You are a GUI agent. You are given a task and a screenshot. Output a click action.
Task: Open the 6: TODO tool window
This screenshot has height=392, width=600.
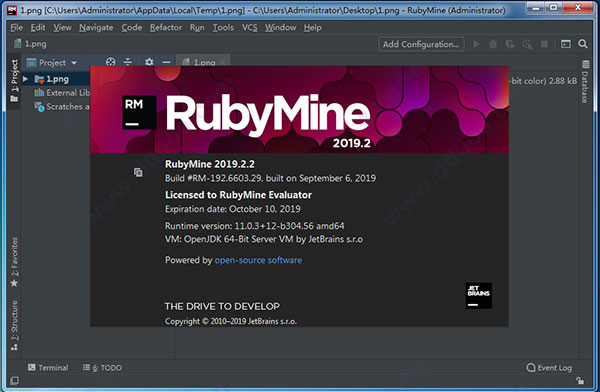[103, 368]
